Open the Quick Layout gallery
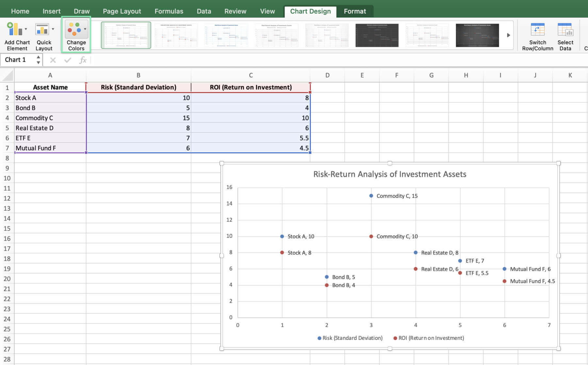Screen dimensions: 588x365 (x=44, y=35)
